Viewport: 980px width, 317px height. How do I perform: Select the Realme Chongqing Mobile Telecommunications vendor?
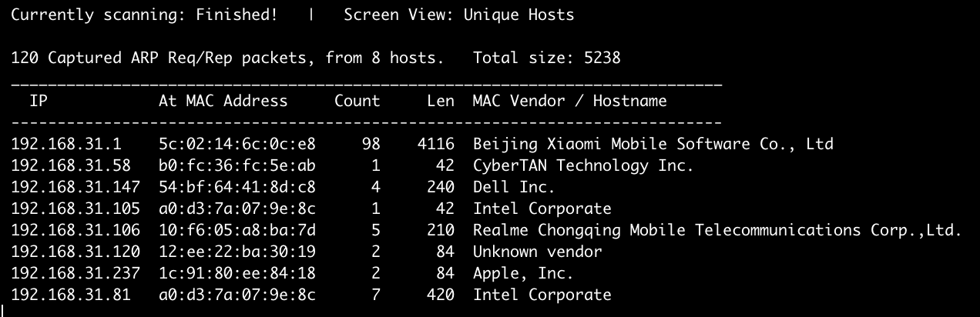(x=717, y=230)
